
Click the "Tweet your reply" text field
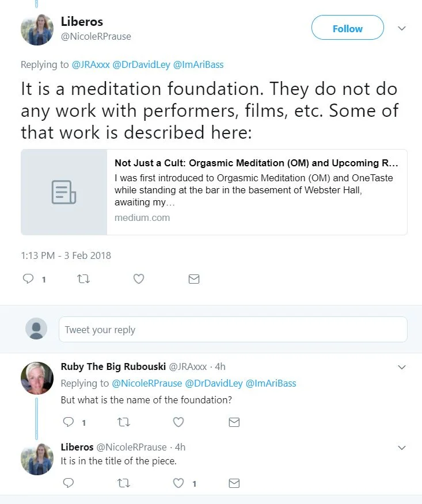tap(233, 330)
